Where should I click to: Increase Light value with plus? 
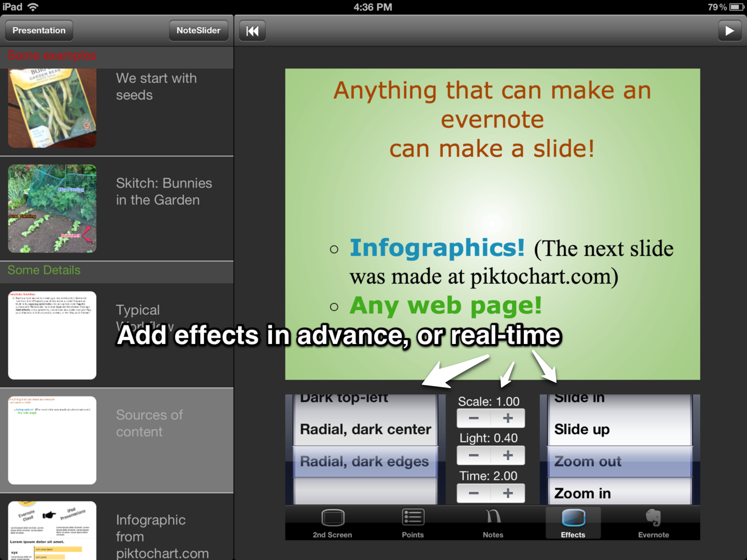pyautogui.click(x=508, y=456)
